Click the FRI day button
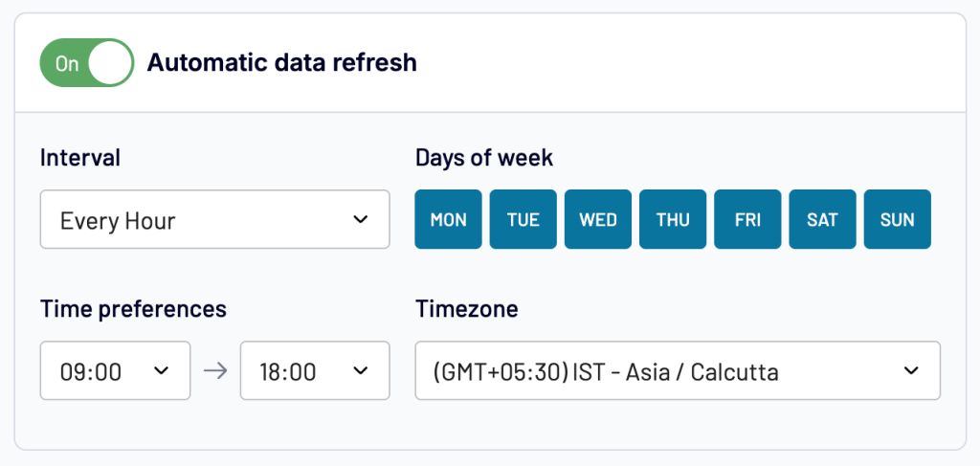980x466 pixels. [747, 220]
